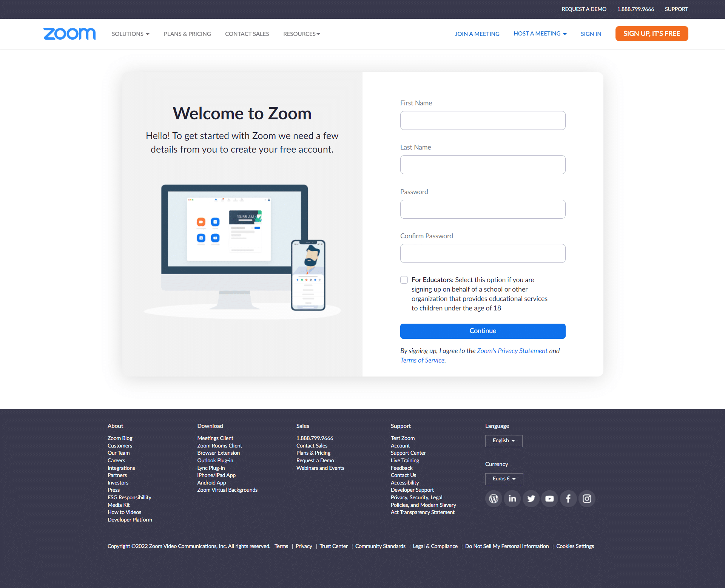Open Do Not Sell My Personal Information
This screenshot has width=725, height=588.
coord(507,546)
